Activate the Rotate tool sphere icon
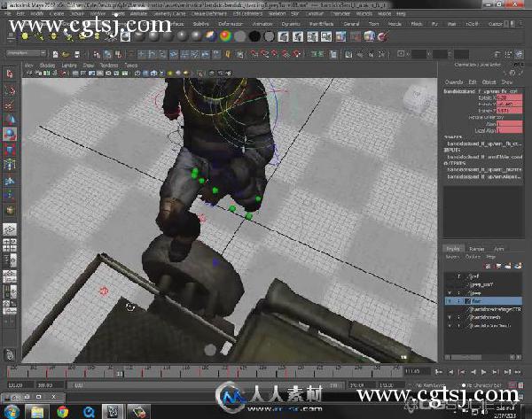Viewport: 532px width, 419px height. coord(10,135)
